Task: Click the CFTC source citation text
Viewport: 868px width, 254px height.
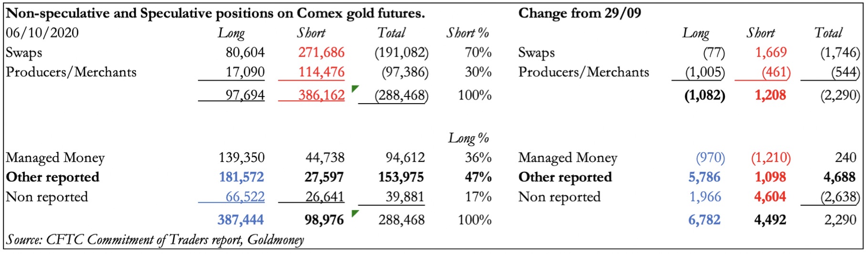Action: [x=155, y=240]
